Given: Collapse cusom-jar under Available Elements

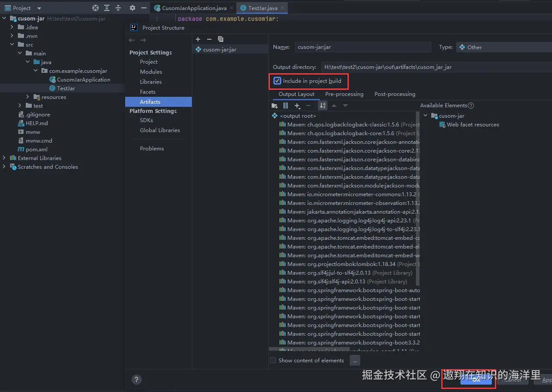Looking at the screenshot, I should click(426, 116).
